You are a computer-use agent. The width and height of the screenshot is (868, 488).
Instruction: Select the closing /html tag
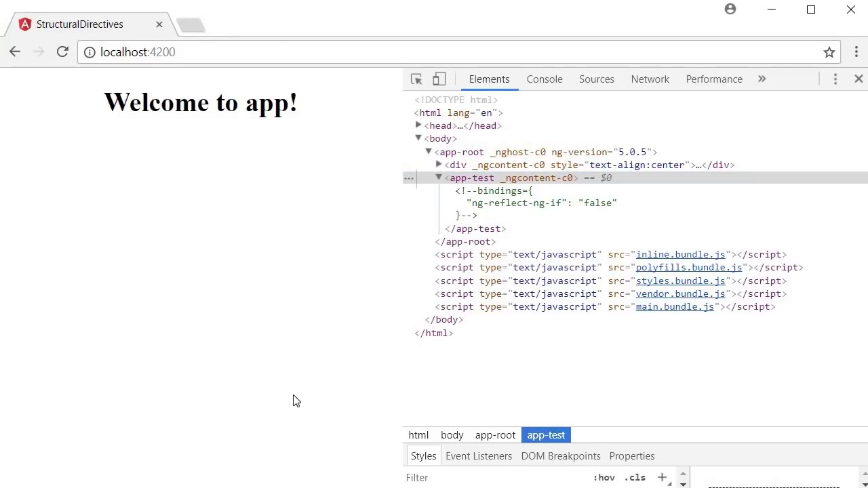pyautogui.click(x=434, y=333)
